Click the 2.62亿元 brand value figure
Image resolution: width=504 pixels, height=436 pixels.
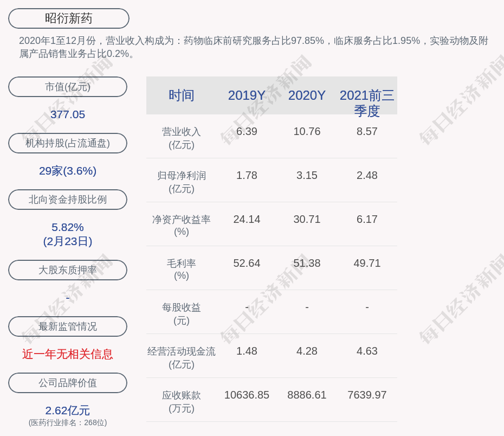pos(68,411)
